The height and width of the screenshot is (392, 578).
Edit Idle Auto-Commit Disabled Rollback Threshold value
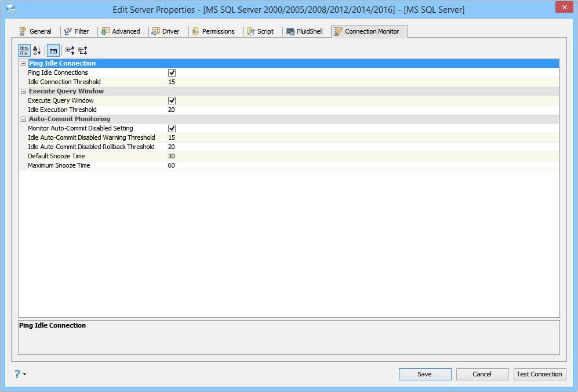point(363,147)
